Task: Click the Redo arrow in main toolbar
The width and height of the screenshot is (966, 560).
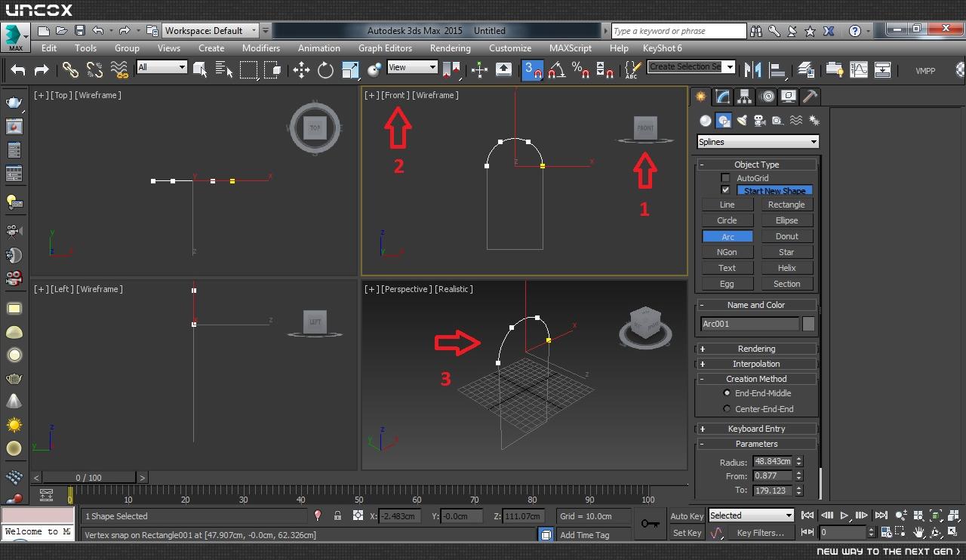Action: click(x=42, y=70)
